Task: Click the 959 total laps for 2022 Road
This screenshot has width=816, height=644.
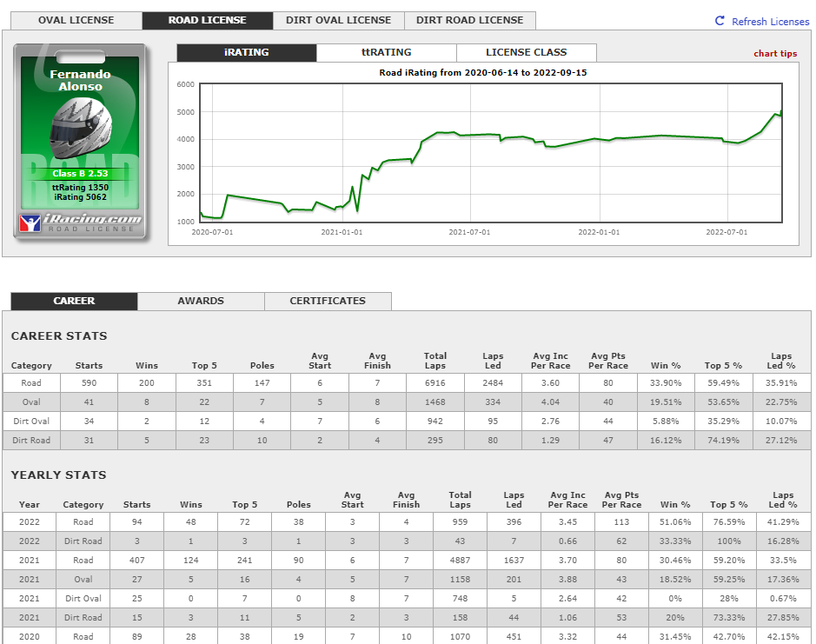Action: [460, 522]
